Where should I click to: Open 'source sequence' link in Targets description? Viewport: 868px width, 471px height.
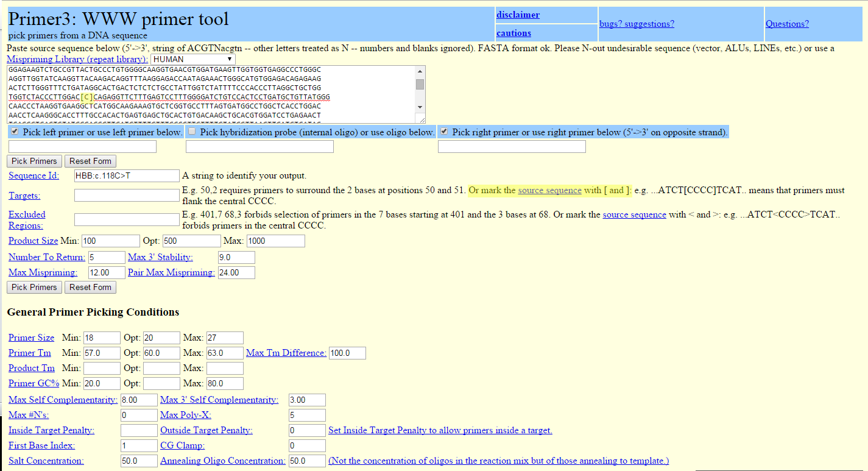[x=549, y=190]
